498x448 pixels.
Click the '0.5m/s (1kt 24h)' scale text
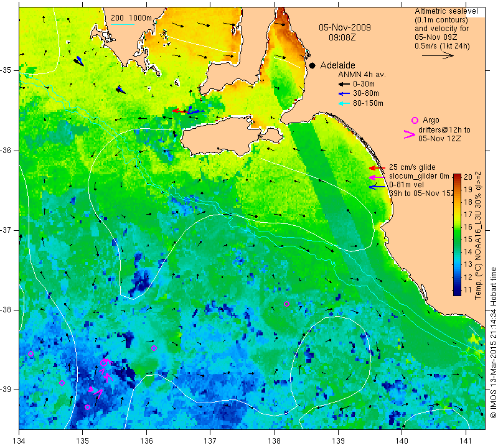(x=442, y=45)
